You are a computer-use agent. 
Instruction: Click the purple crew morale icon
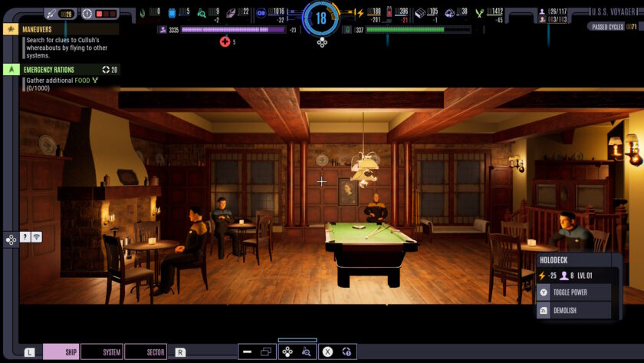coord(163,30)
